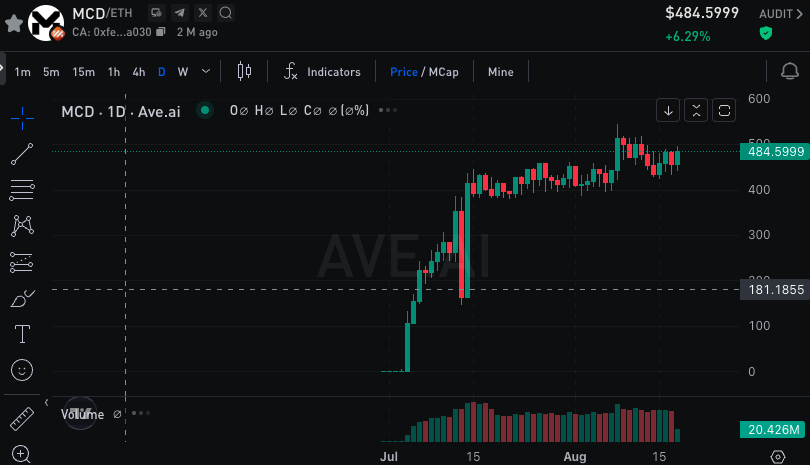Select the 15m timeframe
Screen dimensions: 810x465
pos(83,72)
